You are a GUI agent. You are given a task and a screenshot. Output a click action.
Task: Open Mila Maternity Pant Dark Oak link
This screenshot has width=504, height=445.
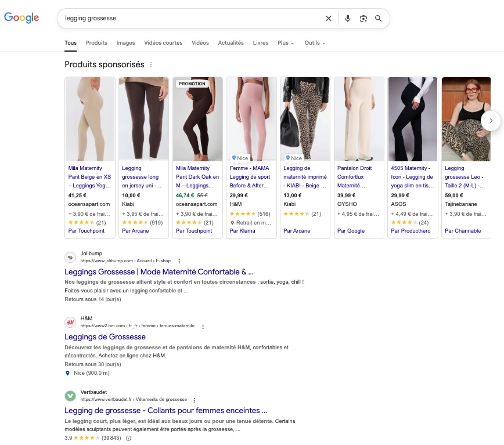coord(197,177)
